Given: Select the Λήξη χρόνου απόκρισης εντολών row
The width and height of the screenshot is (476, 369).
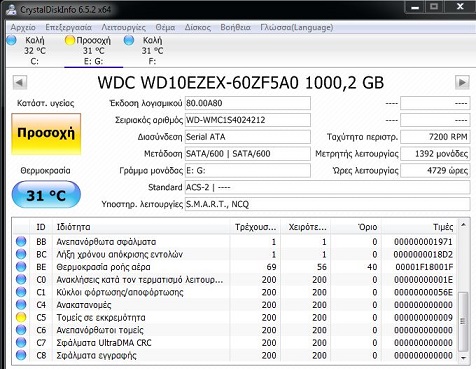Looking at the screenshot, I should [x=235, y=254].
